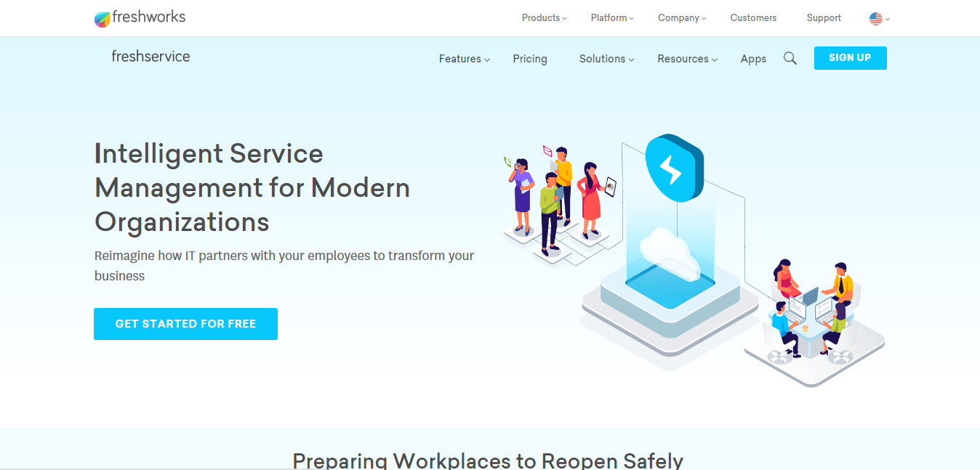Open the Features menu
Image resolution: width=980 pixels, height=470 pixels.
[x=459, y=59]
